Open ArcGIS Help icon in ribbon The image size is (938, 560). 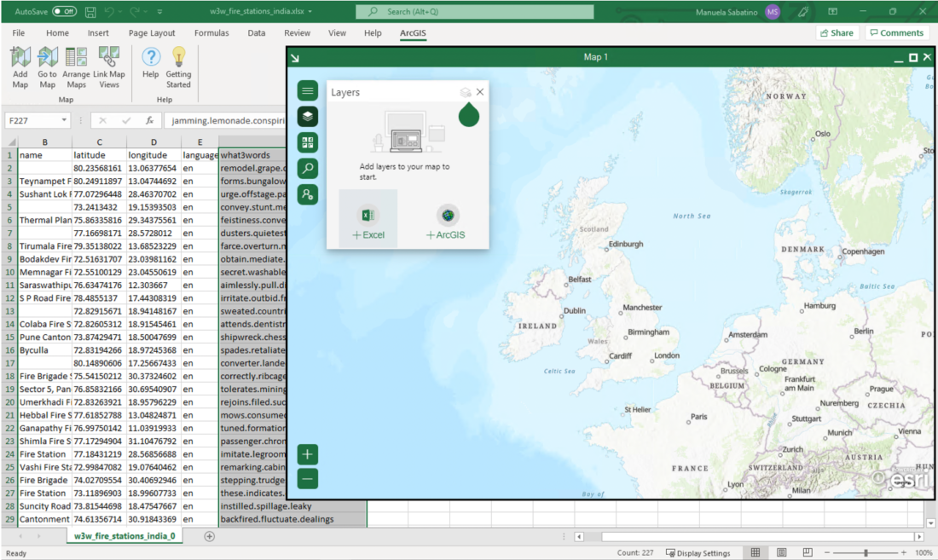[x=151, y=63]
